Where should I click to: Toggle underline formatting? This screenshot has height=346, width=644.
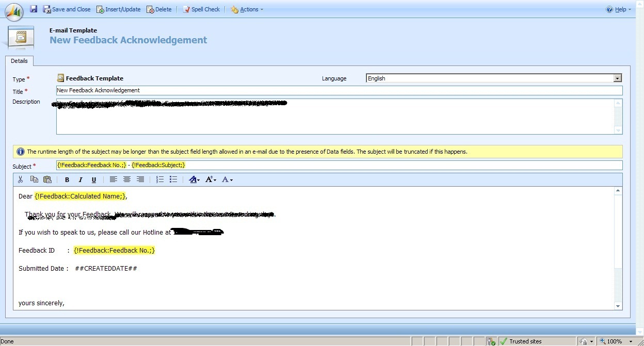pyautogui.click(x=94, y=179)
